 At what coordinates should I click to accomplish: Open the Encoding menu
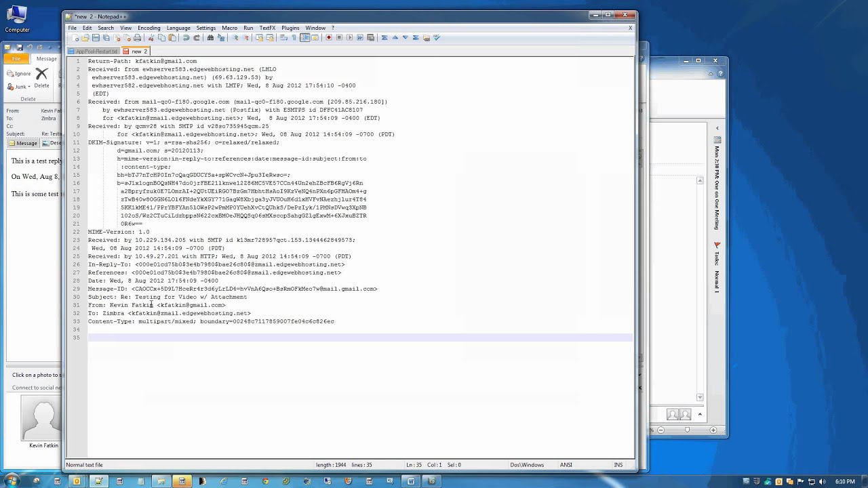149,28
